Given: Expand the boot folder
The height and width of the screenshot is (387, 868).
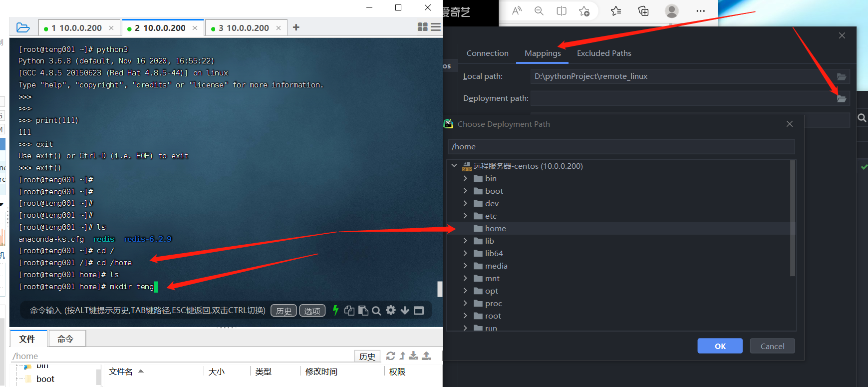Looking at the screenshot, I should coord(465,191).
